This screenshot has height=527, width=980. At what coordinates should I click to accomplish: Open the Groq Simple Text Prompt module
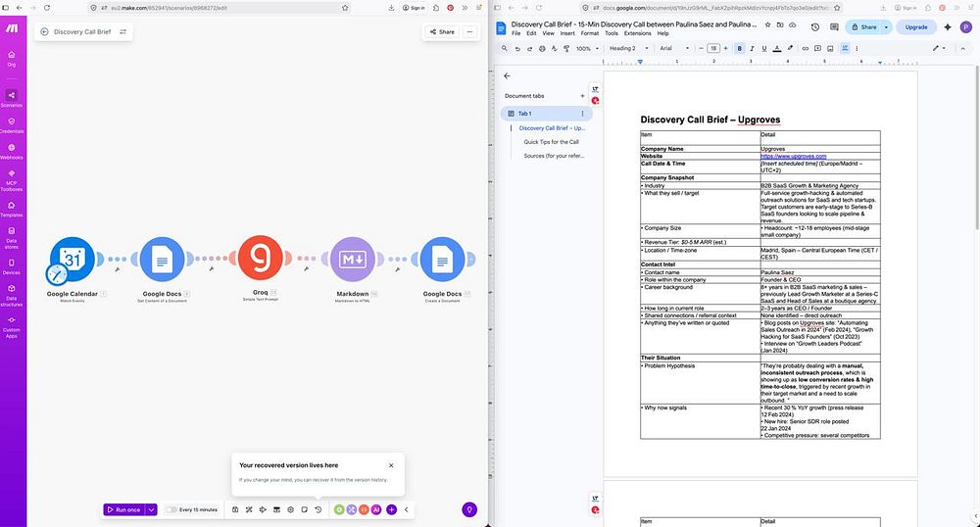pos(260,258)
